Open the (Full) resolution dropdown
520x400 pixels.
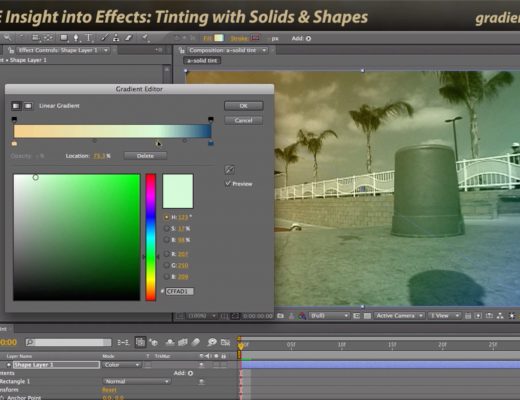tap(329, 316)
